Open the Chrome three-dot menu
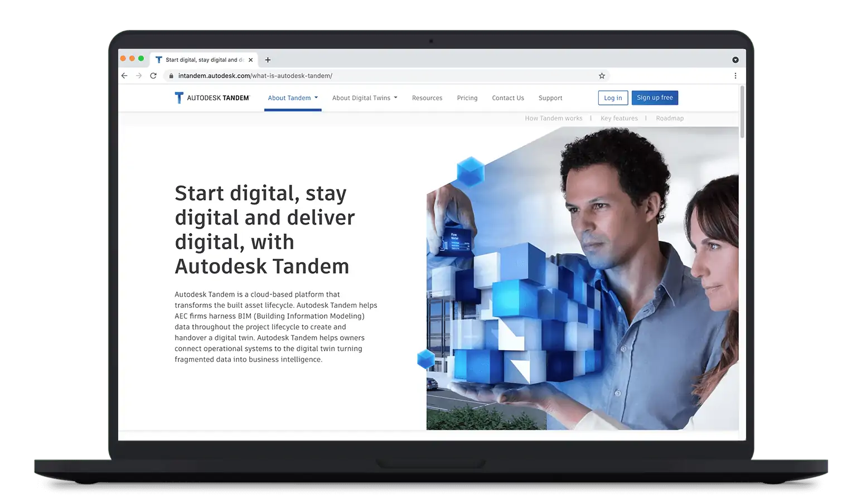Image resolution: width=842 pixels, height=504 pixels. click(735, 76)
